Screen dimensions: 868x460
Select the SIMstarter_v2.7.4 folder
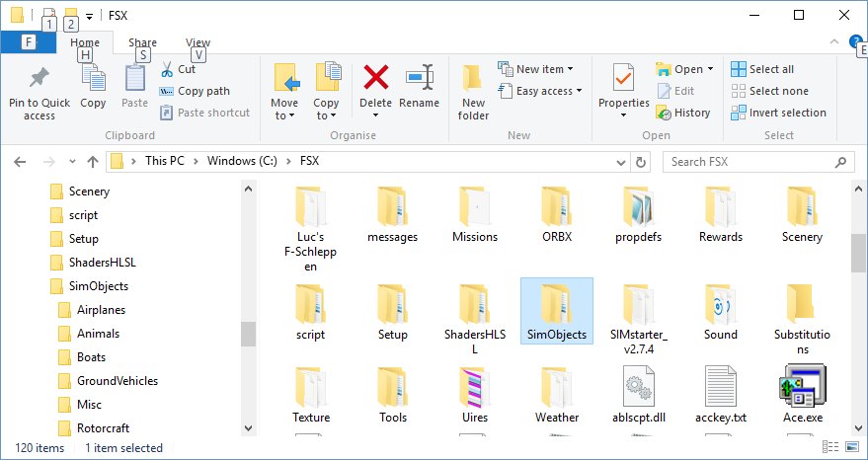639,318
